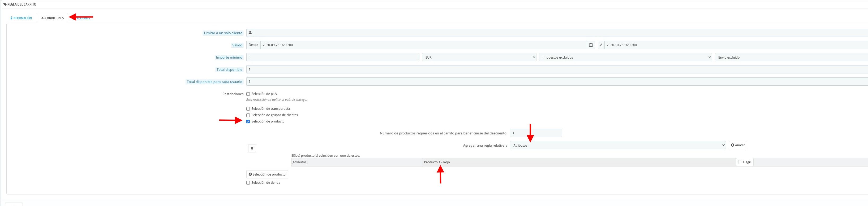This screenshot has width=868, height=206.
Task: Click the required products number field
Action: [x=536, y=133]
